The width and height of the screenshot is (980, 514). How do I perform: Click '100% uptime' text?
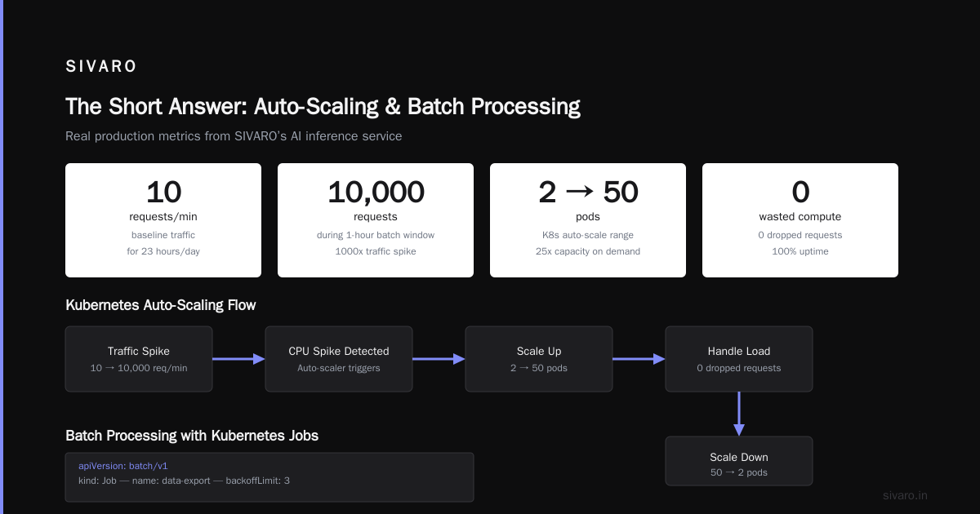coord(800,251)
